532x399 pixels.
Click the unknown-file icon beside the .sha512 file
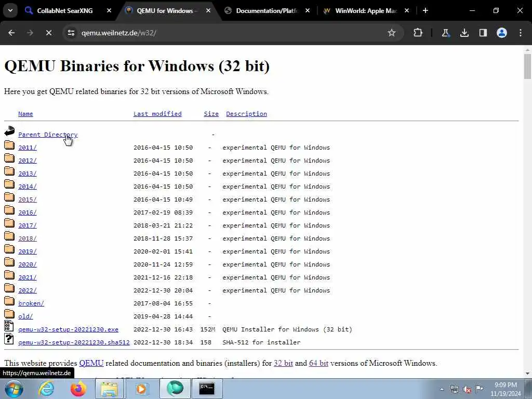(x=9, y=339)
